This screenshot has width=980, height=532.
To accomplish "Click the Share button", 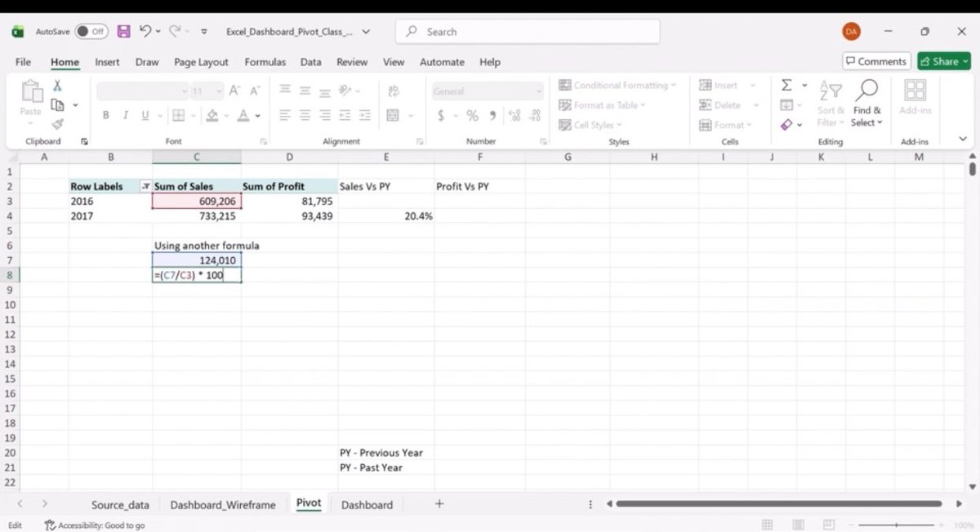I will coord(943,61).
